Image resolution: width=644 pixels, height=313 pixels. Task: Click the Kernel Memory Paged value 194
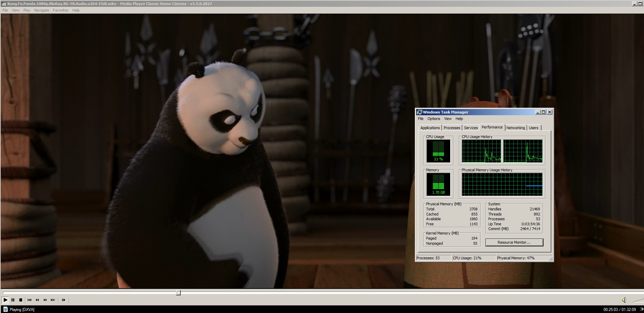pyautogui.click(x=474, y=238)
